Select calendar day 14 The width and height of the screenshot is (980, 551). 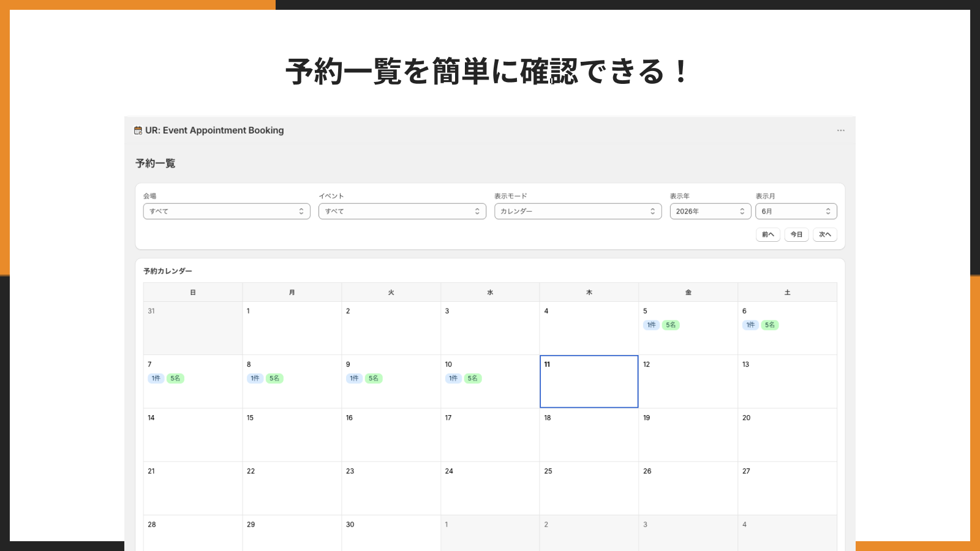(x=193, y=435)
